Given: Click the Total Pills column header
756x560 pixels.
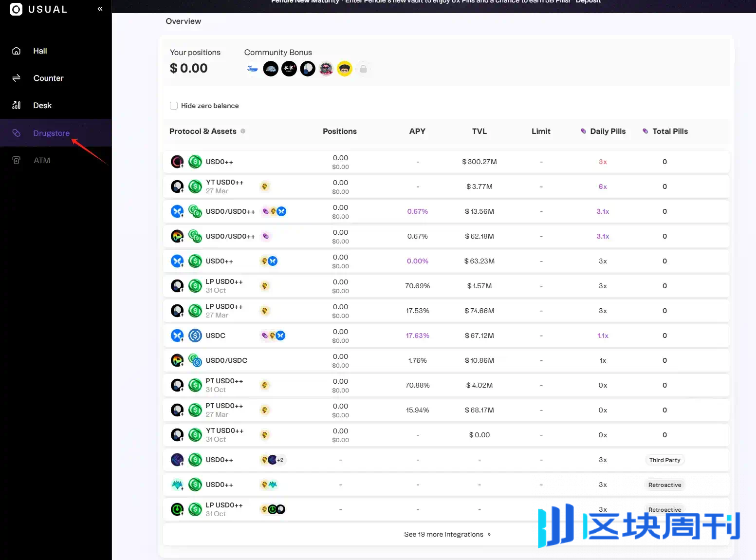Looking at the screenshot, I should pyautogui.click(x=670, y=131).
